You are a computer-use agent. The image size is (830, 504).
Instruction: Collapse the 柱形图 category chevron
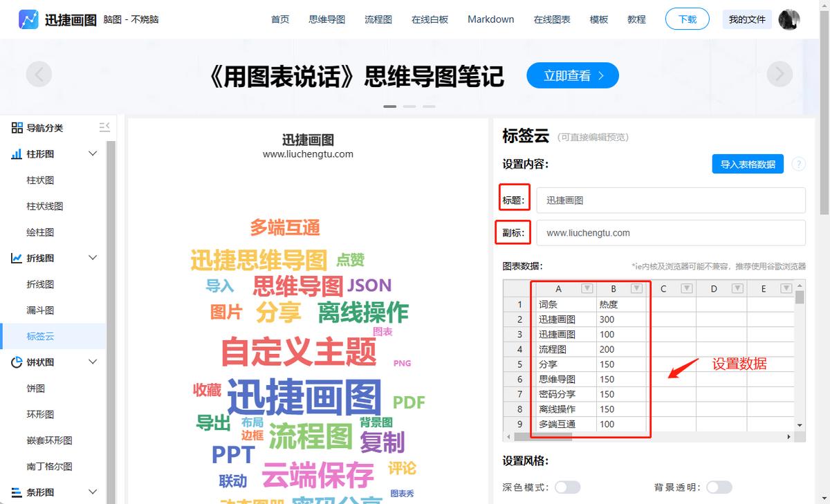click(92, 153)
